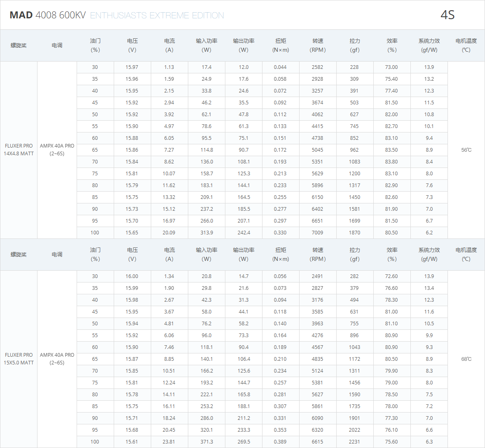
Task: Click the output power value 242.4
Action: pos(244,233)
